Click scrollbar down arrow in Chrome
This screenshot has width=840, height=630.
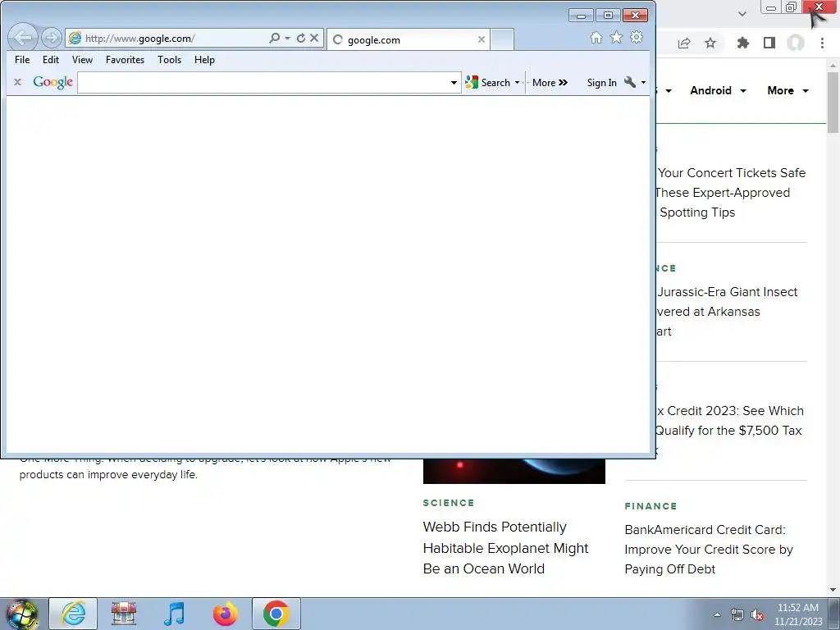coord(833,590)
